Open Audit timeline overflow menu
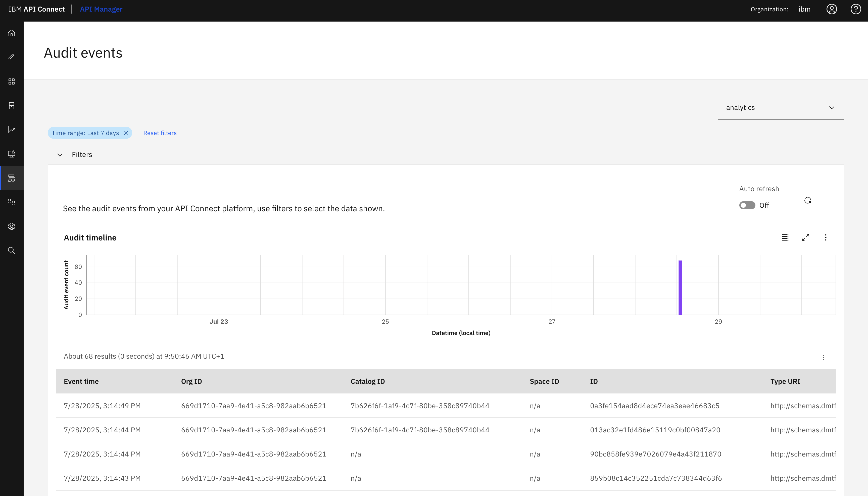Image resolution: width=868 pixels, height=496 pixels. point(826,237)
